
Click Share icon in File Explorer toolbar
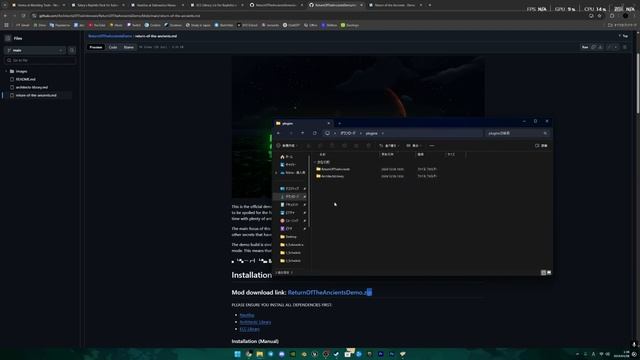356,146
